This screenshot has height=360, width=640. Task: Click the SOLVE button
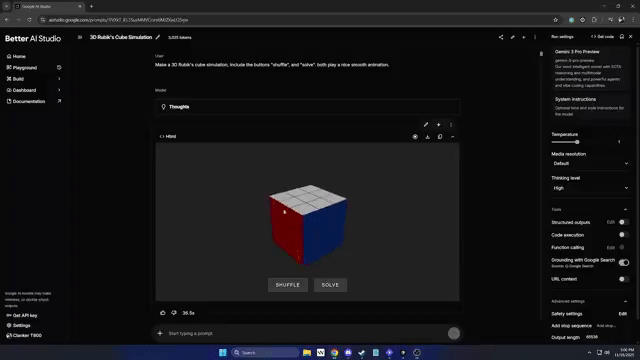coord(330,285)
